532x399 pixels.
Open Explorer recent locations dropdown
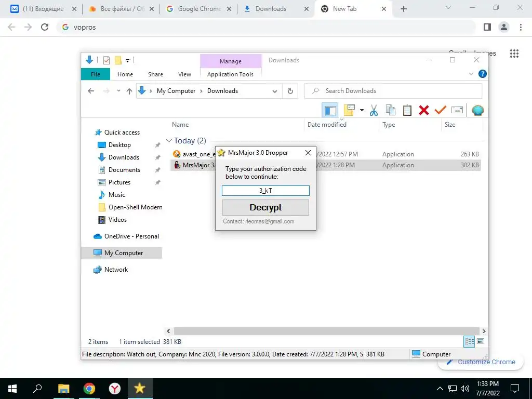coord(118,91)
